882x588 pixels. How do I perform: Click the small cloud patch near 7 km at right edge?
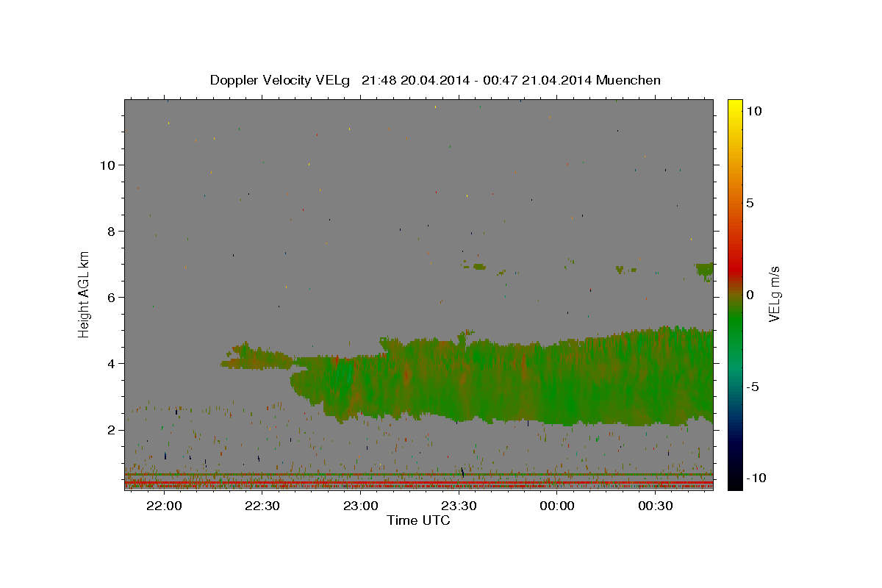click(704, 271)
